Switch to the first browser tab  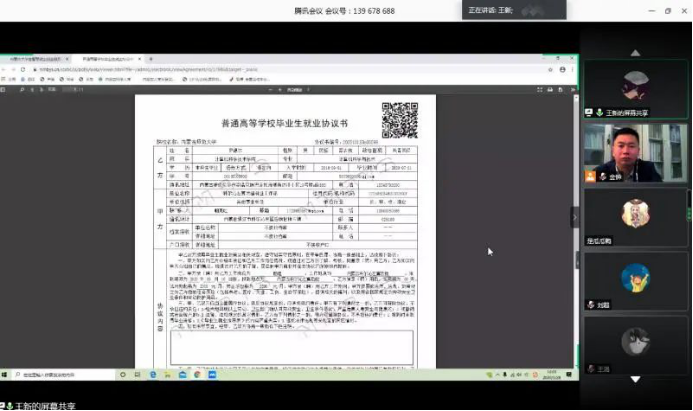pyautogui.click(x=33, y=60)
